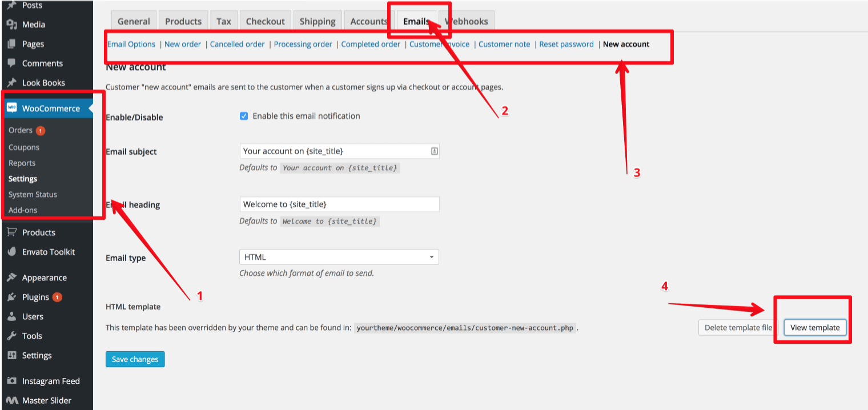Click the WooCommerce logo icon
The image size is (868, 410).
tap(12, 108)
